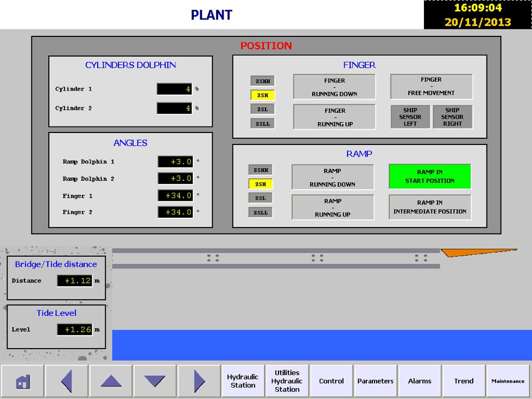Click the Ship Sensor Left button

pos(410,117)
